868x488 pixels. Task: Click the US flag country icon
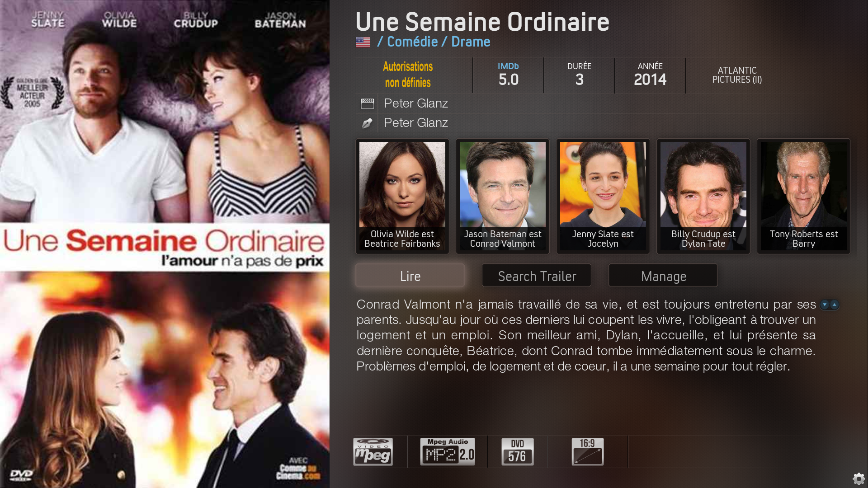(363, 42)
